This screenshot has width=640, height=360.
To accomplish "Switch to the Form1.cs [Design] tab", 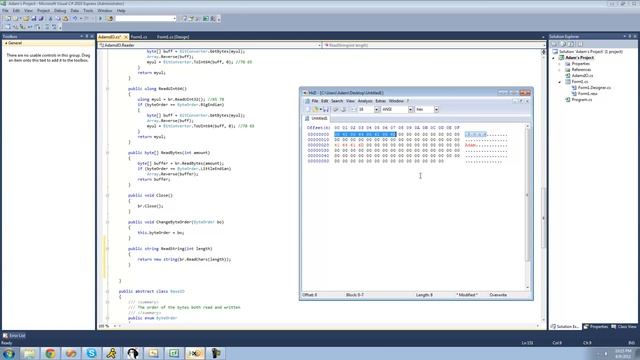I will [x=173, y=37].
